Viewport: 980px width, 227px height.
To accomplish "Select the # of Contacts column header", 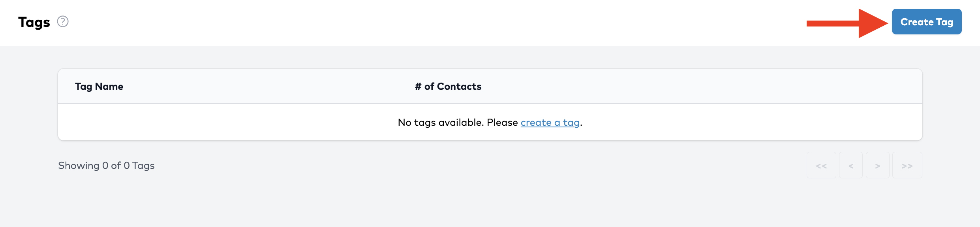I will (x=448, y=87).
